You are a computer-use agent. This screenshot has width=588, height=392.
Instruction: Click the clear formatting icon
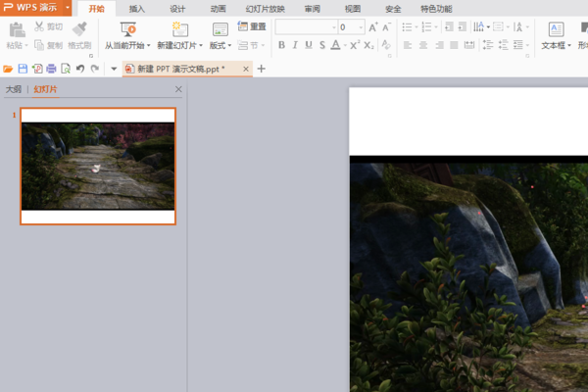click(385, 45)
